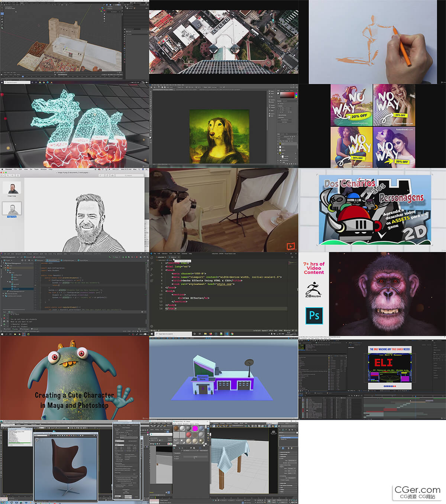Expand External Libraries in IntelliJ tree
This screenshot has height=504, width=446.
3,294
